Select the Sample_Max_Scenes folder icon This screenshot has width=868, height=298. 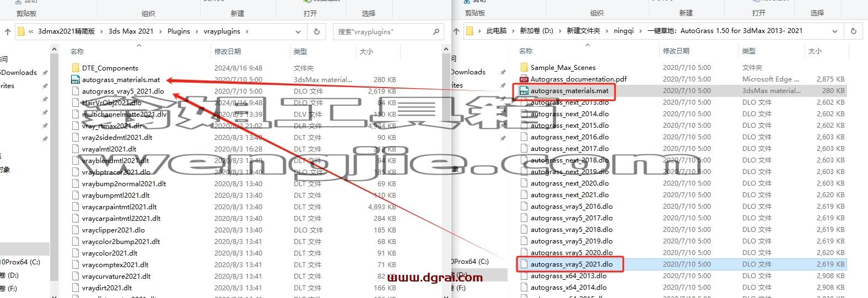pos(524,67)
